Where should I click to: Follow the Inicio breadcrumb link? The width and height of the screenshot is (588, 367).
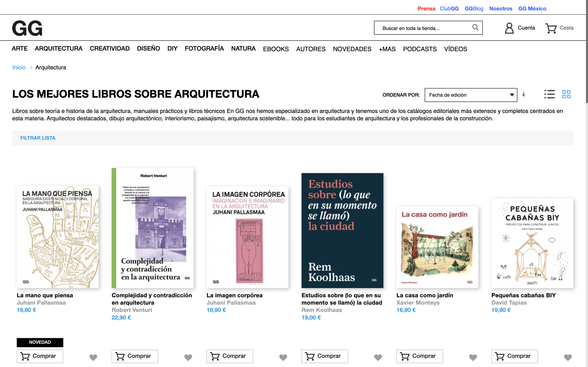coord(19,67)
